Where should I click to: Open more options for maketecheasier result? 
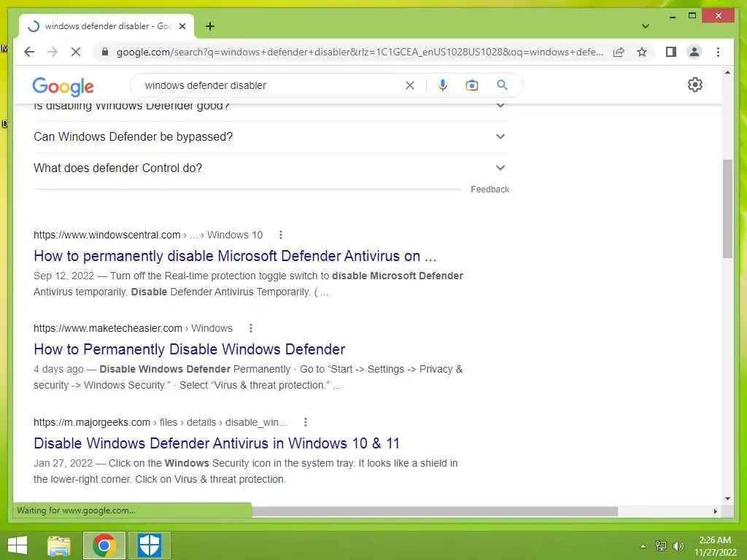pos(251,328)
